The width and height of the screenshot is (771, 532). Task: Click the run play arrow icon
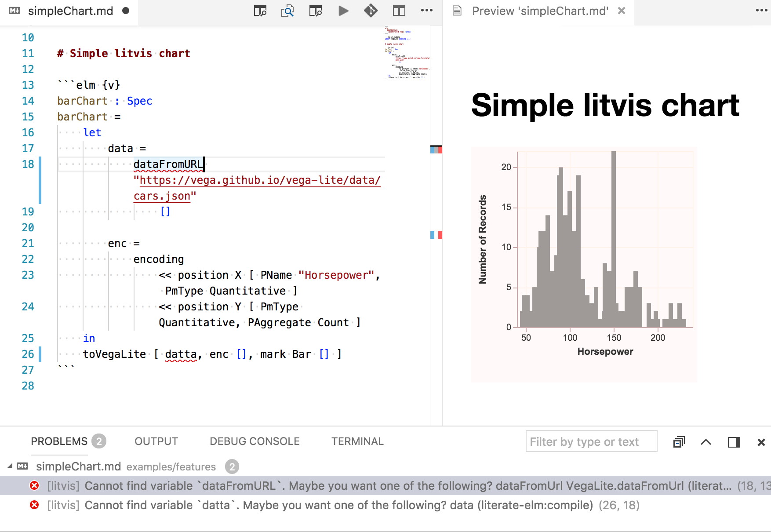tap(343, 11)
